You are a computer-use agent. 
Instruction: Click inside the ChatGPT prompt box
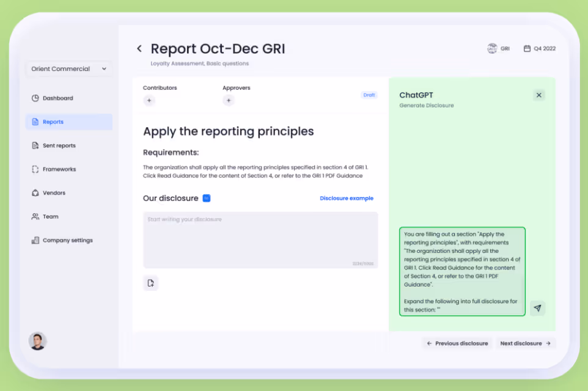click(x=462, y=271)
